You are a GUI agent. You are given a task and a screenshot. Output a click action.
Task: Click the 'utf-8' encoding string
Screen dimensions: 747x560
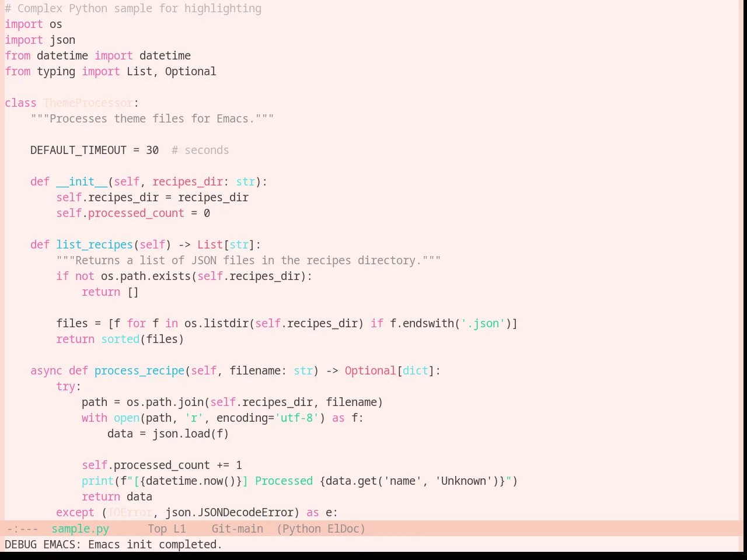pyautogui.click(x=296, y=418)
